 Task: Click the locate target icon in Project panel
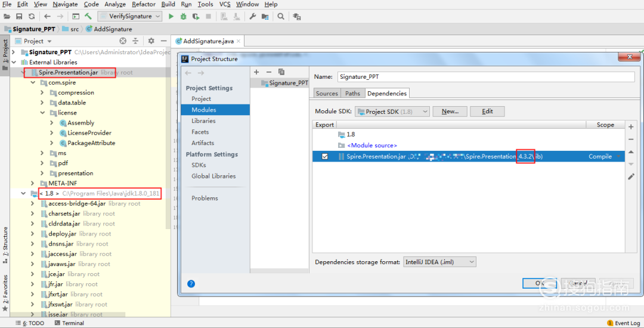122,41
